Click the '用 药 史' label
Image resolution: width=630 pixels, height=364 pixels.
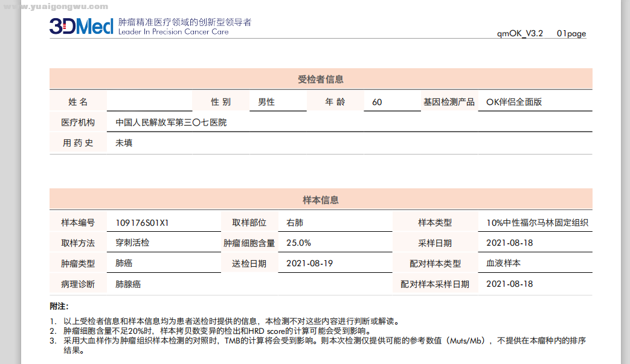point(78,143)
